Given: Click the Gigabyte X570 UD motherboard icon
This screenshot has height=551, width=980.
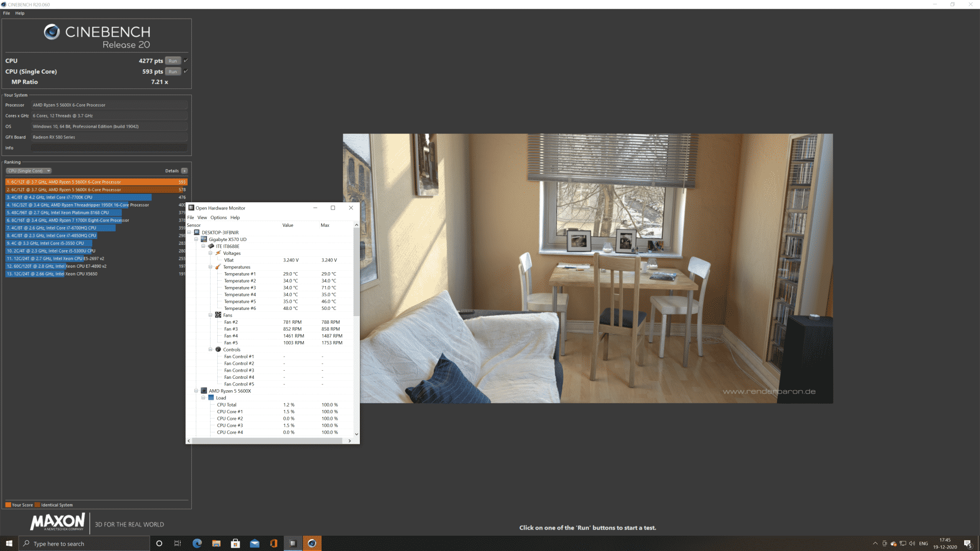Looking at the screenshot, I should click(x=204, y=239).
